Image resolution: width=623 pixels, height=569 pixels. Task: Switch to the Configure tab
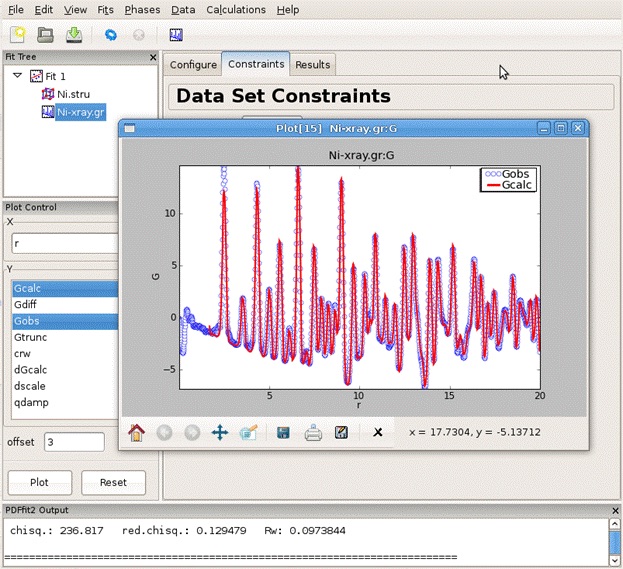(x=193, y=65)
